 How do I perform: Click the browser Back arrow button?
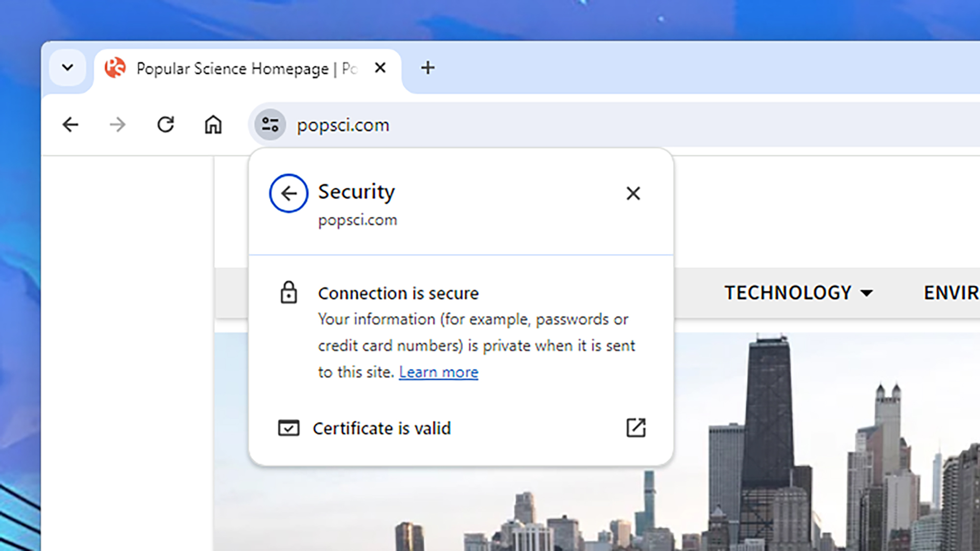71,125
